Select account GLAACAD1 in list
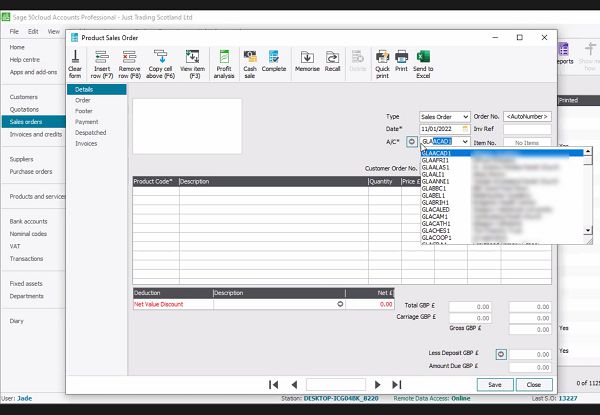Viewport: 600px width, 415px height. tap(502, 153)
